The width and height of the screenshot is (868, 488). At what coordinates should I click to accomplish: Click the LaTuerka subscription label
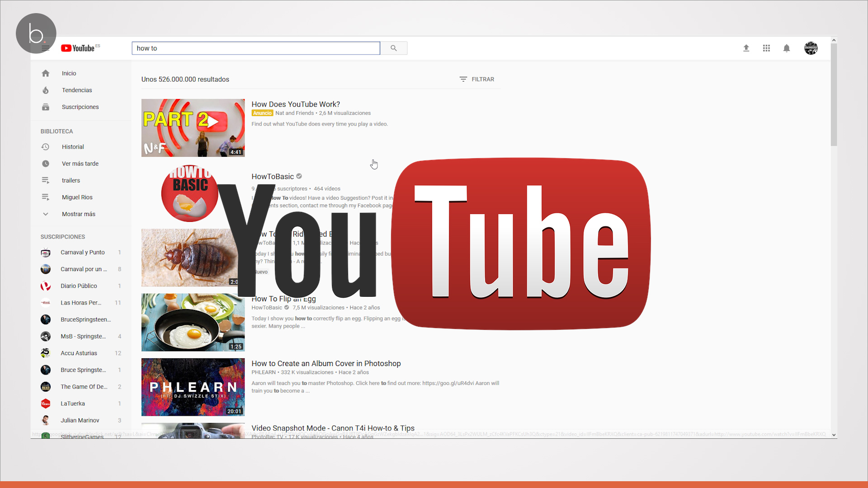click(x=73, y=404)
